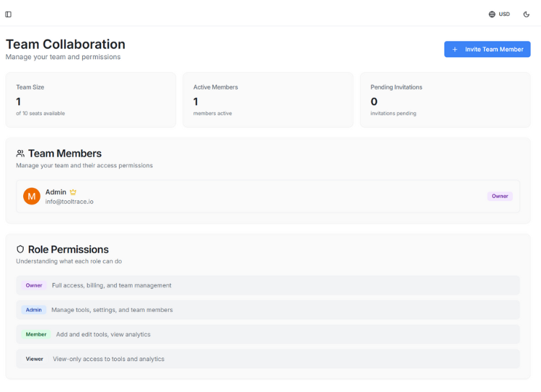Click the Team Collaboration page heading
Image resolution: width=541 pixels, height=392 pixels.
click(x=66, y=45)
